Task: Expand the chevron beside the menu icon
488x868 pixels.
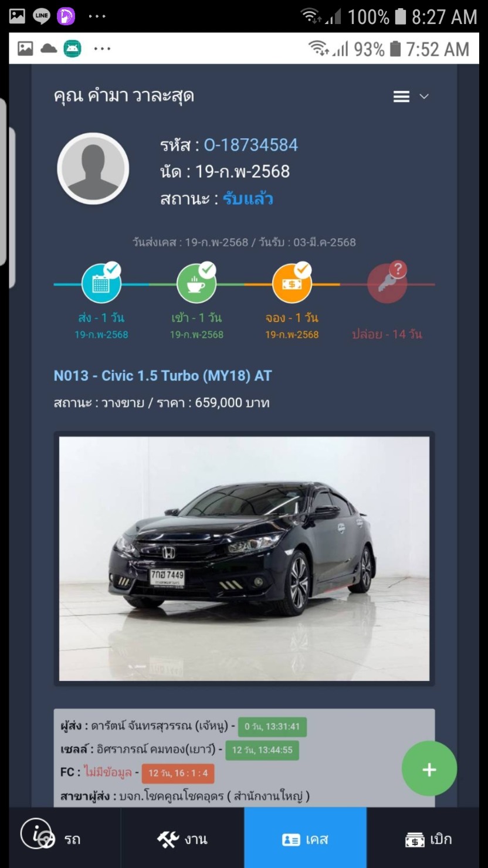Action: [x=424, y=97]
